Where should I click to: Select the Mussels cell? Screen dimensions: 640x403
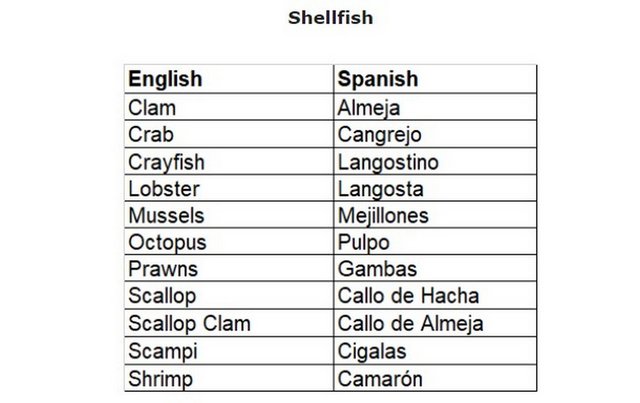166,216
